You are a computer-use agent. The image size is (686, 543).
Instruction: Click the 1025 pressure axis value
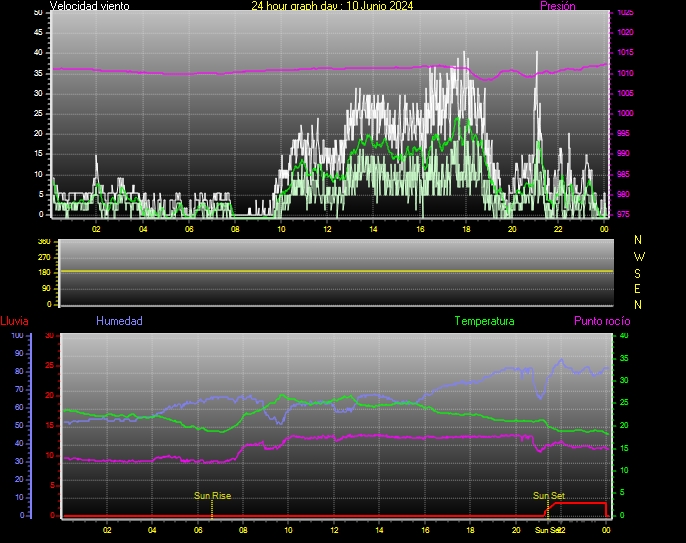click(625, 13)
